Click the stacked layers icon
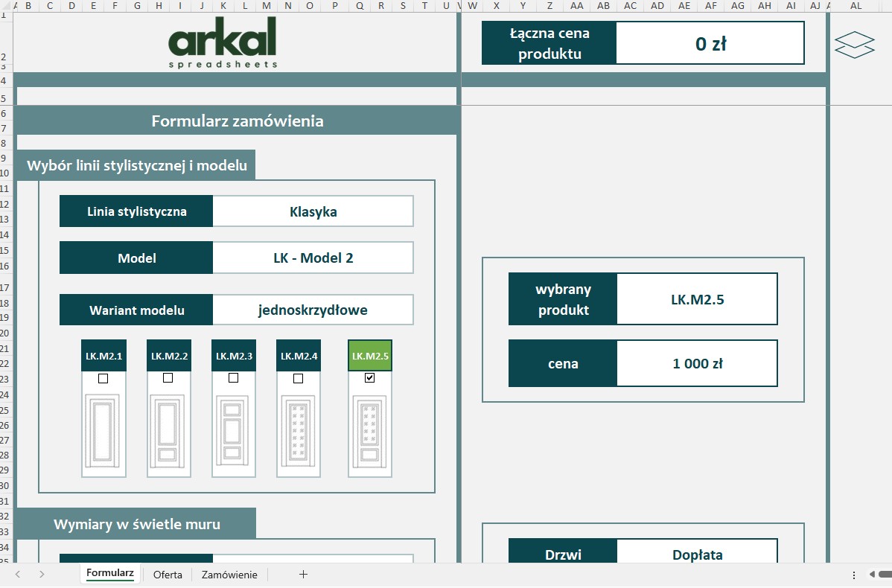Viewport: 892px width, 588px height. coord(854,44)
